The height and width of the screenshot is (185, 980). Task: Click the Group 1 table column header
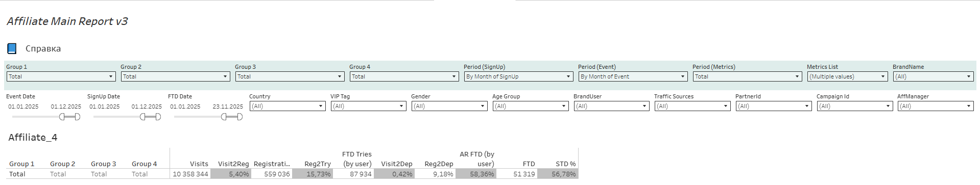(x=22, y=164)
